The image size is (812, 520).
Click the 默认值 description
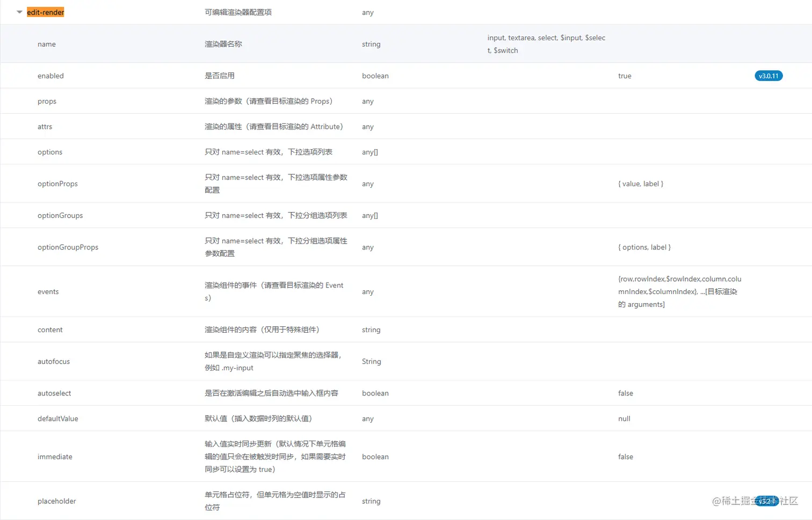[x=258, y=419]
